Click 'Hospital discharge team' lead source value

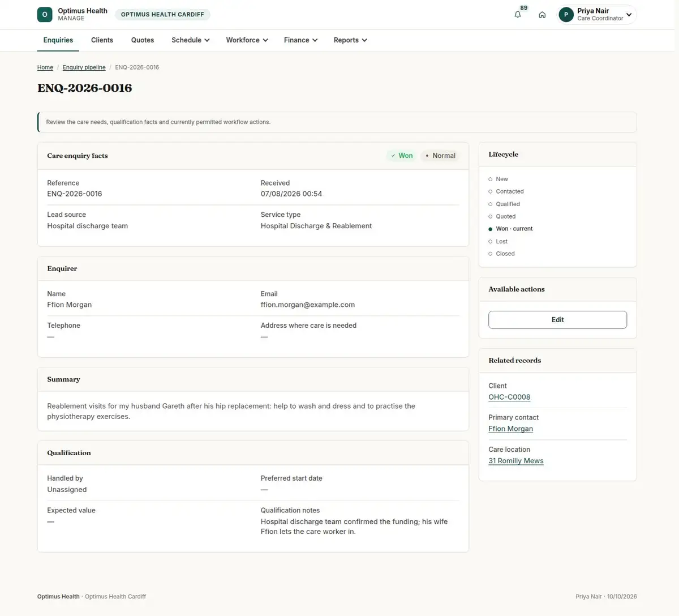88,226
